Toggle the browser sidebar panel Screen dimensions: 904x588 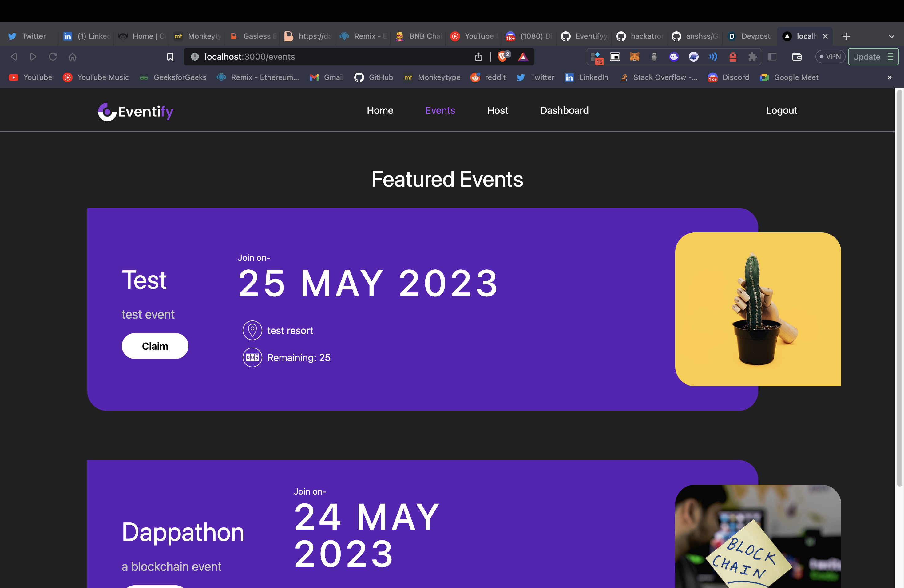point(772,57)
